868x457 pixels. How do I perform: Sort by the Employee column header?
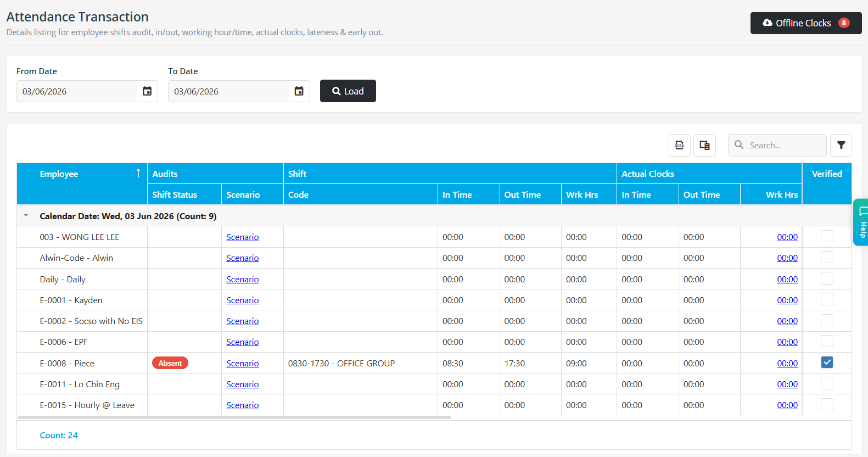pyautogui.click(x=82, y=183)
